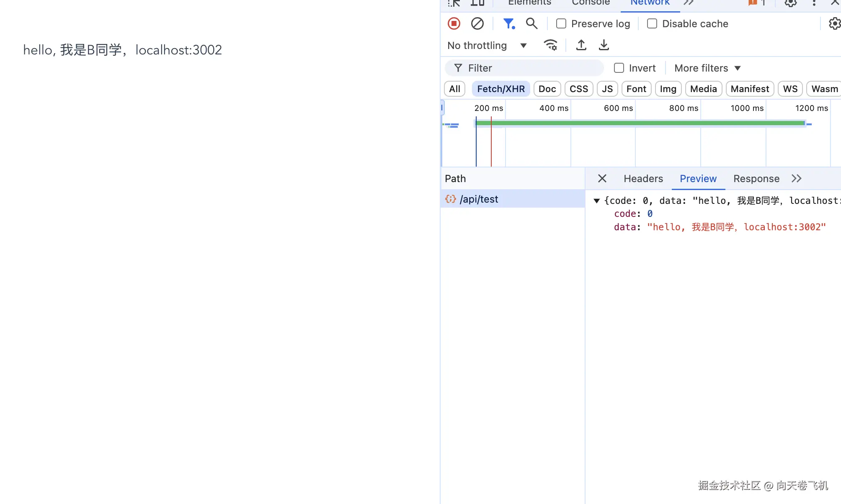The image size is (841, 504).
Task: Switch to the Response tab
Action: coord(756,179)
